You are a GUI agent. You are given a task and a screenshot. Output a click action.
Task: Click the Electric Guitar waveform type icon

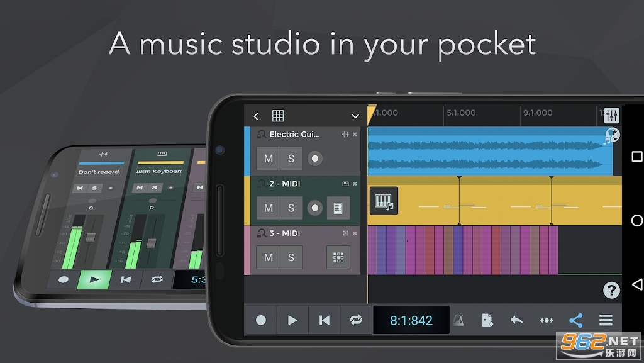click(x=345, y=134)
